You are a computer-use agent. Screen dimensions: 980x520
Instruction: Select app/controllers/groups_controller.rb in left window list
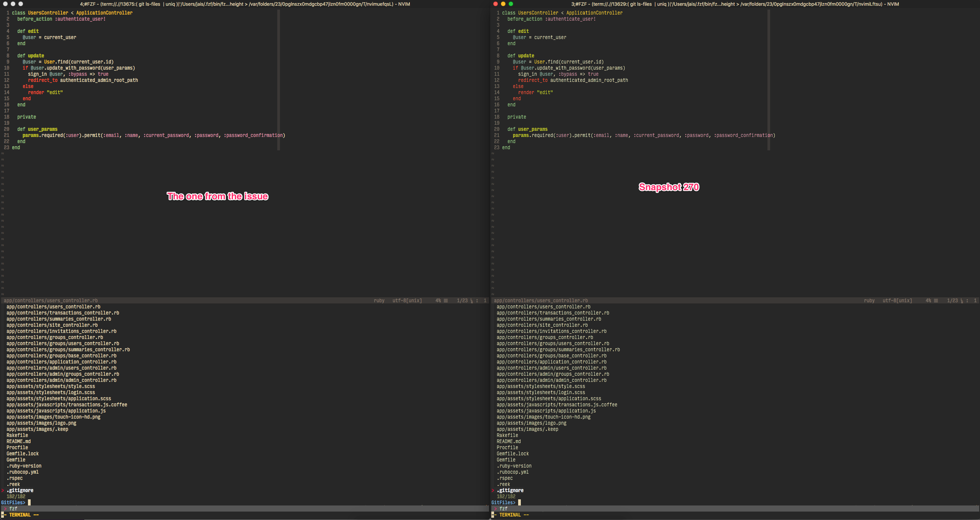pos(55,337)
